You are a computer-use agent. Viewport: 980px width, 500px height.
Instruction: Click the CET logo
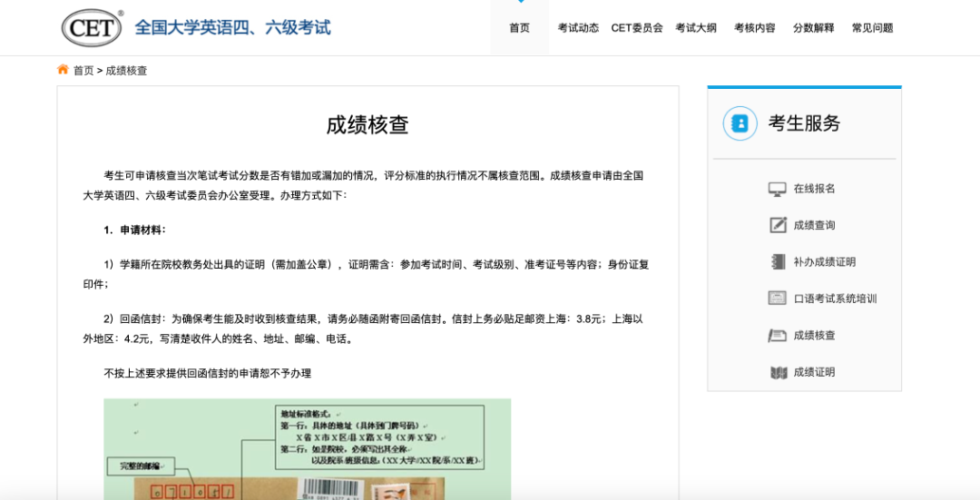click(92, 27)
